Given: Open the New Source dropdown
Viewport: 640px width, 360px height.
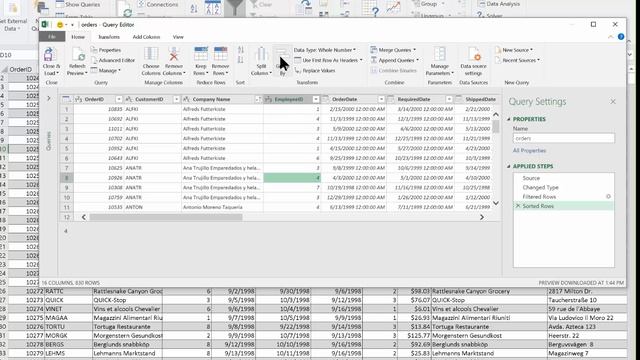Looking at the screenshot, I should (x=514, y=50).
